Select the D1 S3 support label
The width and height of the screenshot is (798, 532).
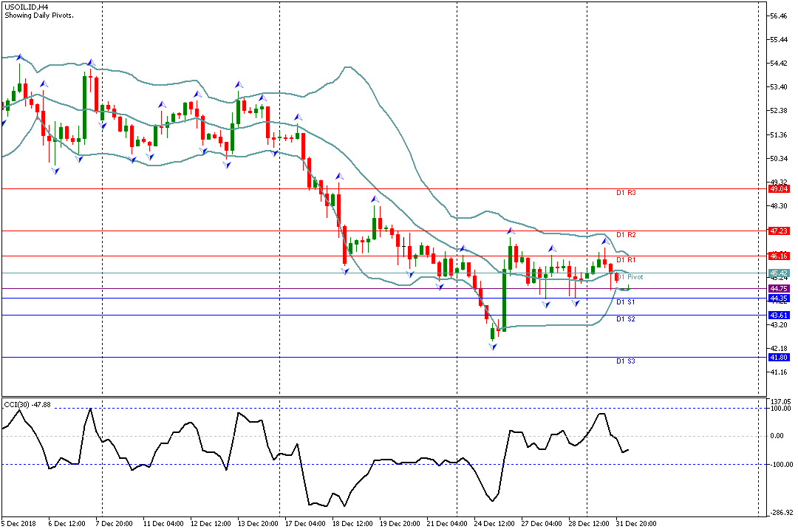626,361
